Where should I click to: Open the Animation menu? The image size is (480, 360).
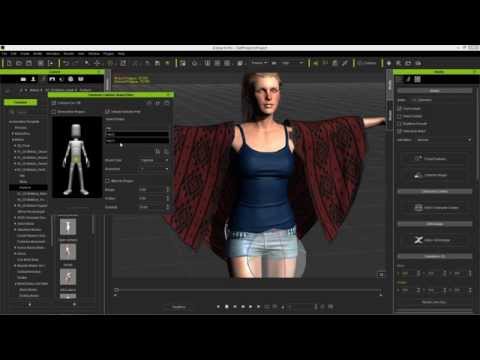(x=53, y=54)
